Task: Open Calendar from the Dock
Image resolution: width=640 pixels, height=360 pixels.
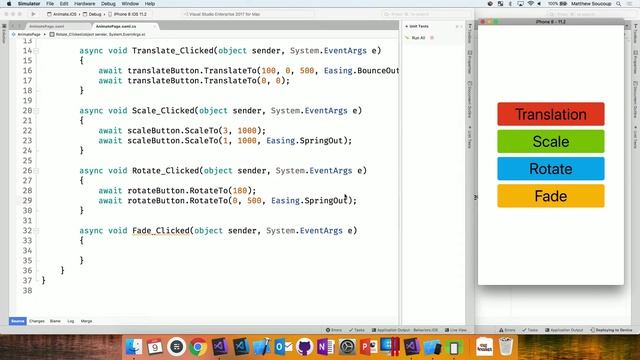Action: (155, 347)
